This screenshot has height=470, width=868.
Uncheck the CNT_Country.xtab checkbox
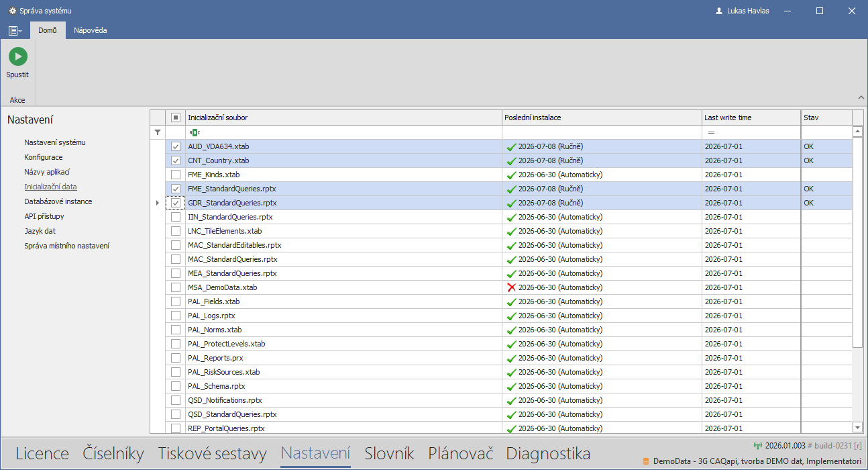(x=176, y=160)
